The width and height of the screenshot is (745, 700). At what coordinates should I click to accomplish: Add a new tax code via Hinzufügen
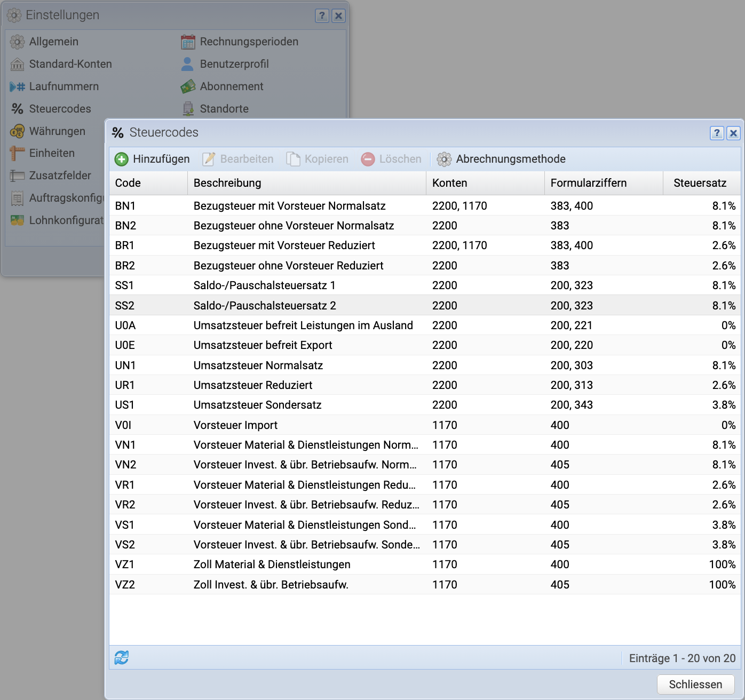coord(152,159)
